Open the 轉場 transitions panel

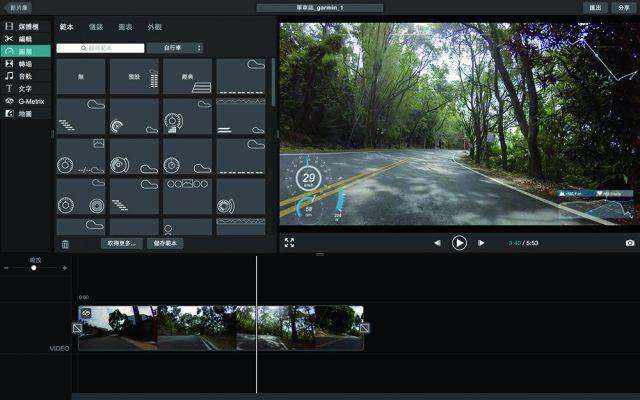point(24,63)
